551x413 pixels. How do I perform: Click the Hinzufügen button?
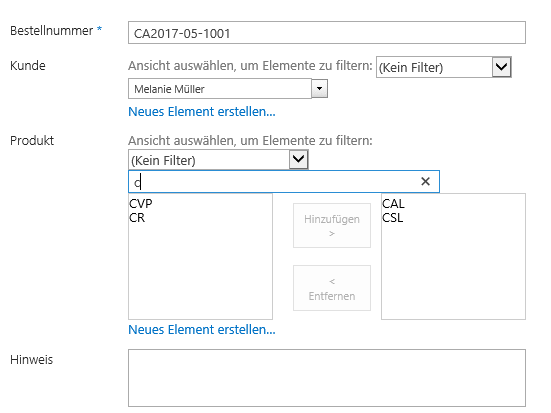coord(332,225)
